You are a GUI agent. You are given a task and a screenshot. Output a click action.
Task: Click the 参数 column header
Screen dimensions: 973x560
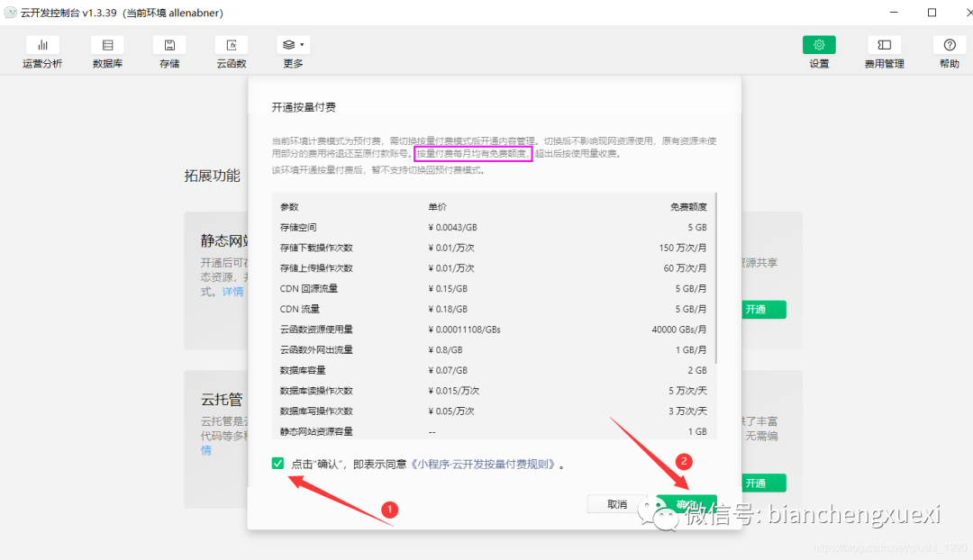(x=289, y=206)
